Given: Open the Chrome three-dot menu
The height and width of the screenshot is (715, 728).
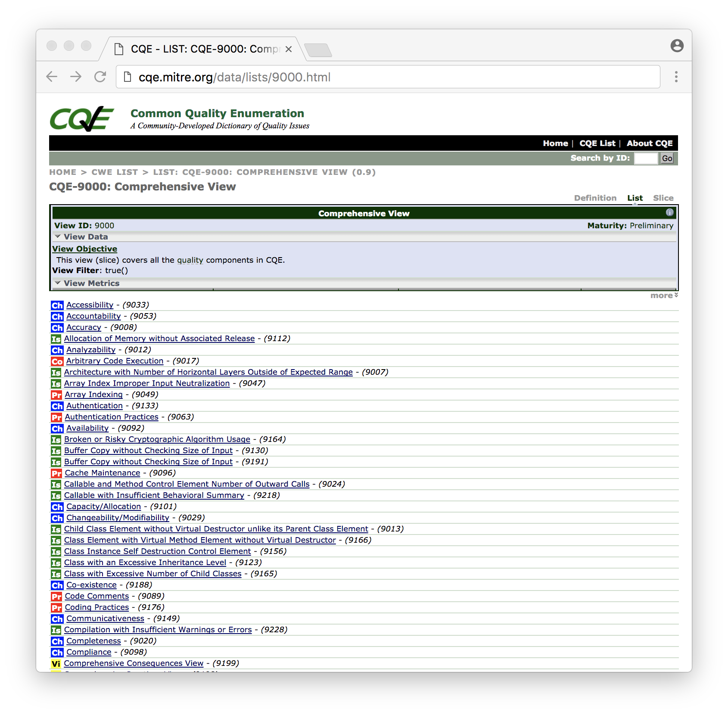Looking at the screenshot, I should [676, 77].
